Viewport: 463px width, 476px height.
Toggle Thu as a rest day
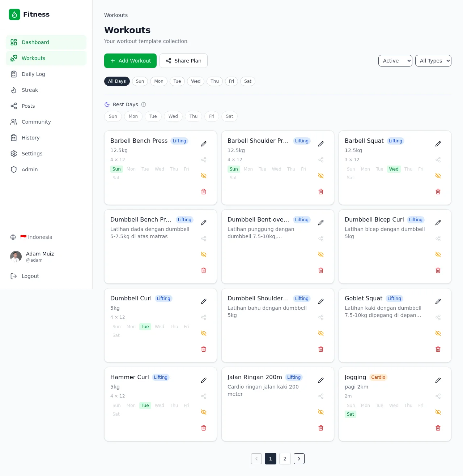(x=194, y=116)
